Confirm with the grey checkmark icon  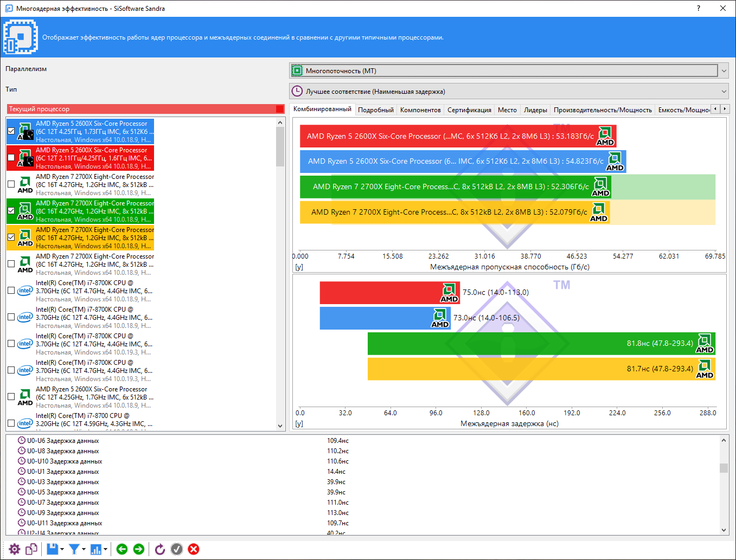click(x=177, y=549)
